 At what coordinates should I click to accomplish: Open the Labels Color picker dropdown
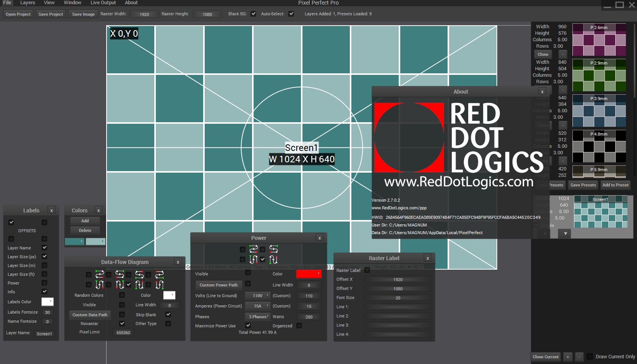(47, 302)
